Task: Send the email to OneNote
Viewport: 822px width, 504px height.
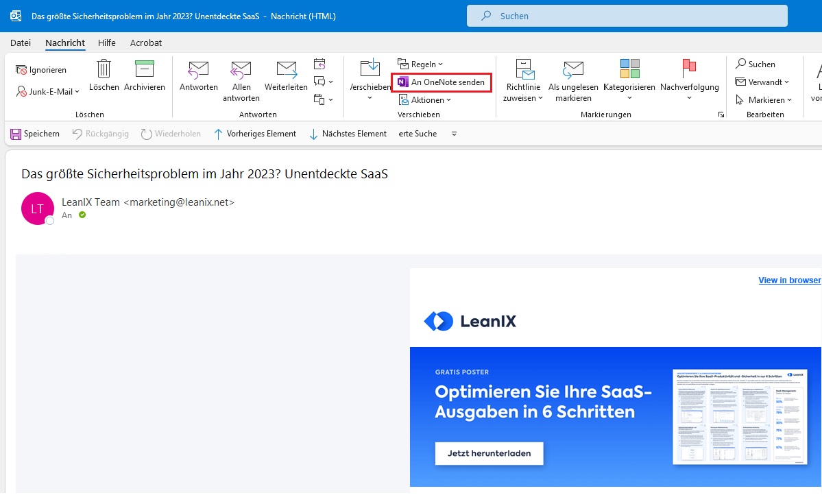Action: (442, 82)
